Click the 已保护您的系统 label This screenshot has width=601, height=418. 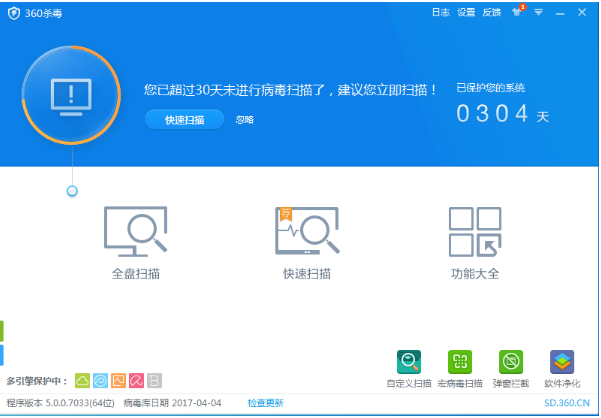tap(491, 88)
